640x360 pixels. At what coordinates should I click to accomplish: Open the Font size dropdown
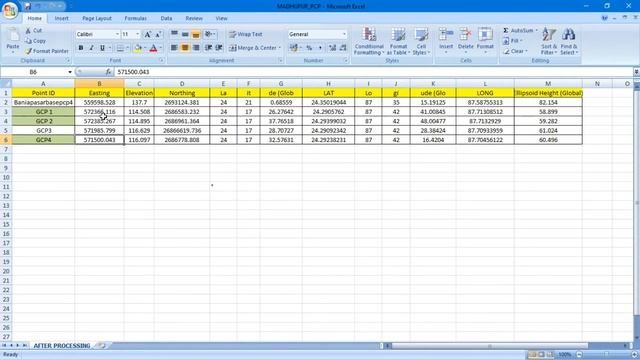(138, 34)
